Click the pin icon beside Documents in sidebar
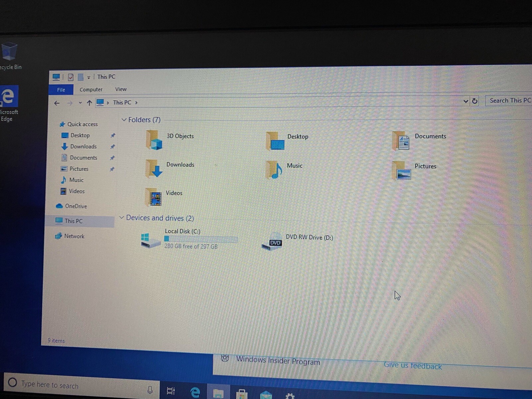This screenshot has width=532, height=399. [x=112, y=158]
